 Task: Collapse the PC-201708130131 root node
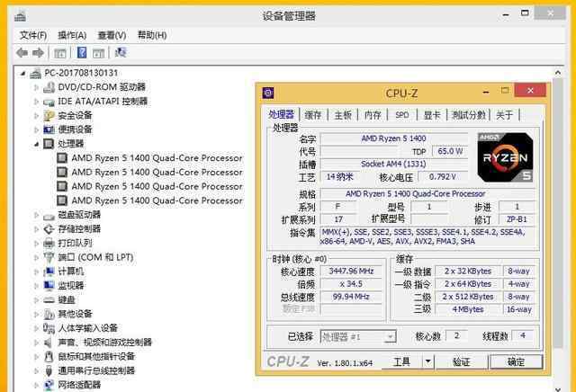[x=22, y=74]
